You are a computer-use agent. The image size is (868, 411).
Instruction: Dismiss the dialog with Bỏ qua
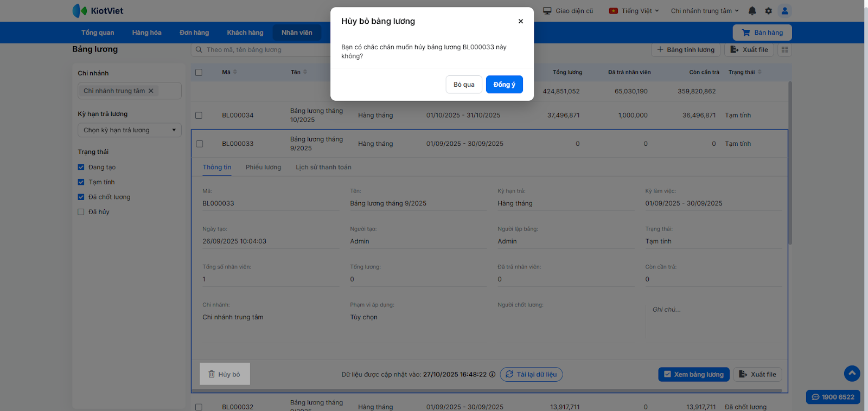464,85
